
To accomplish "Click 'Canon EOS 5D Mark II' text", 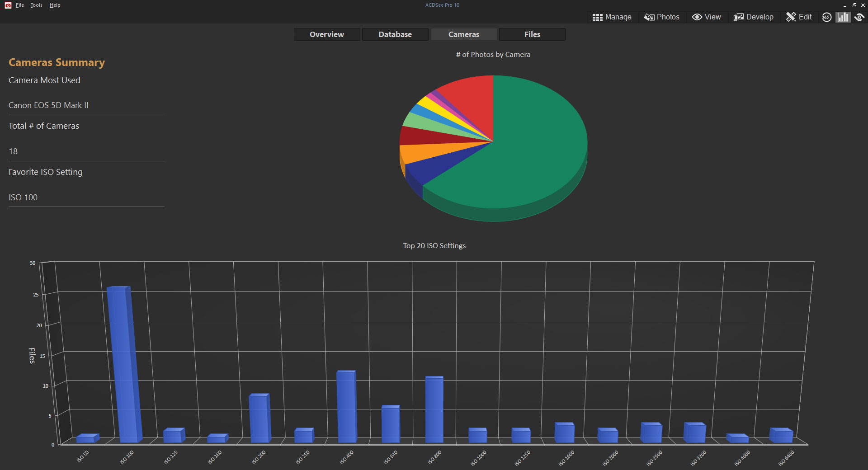I will coord(48,105).
